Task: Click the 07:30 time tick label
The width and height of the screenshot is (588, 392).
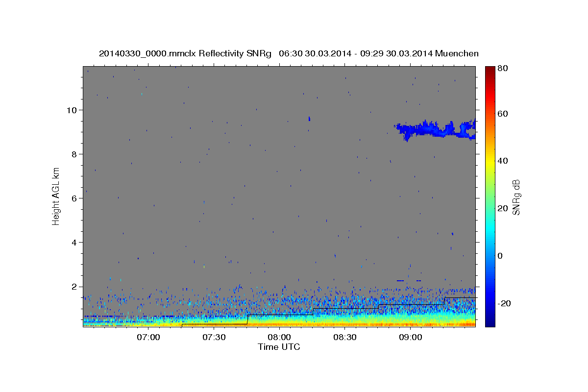Action: (214, 337)
